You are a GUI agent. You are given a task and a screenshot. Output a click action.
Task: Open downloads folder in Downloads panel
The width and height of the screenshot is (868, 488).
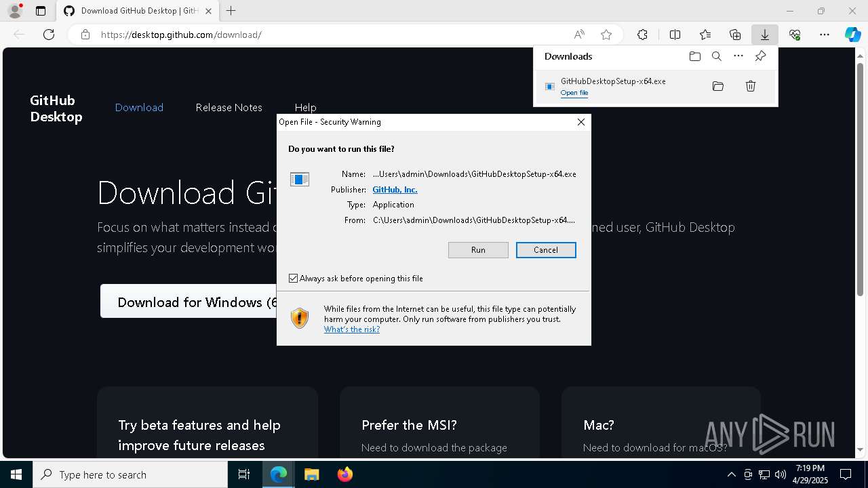pyautogui.click(x=694, y=56)
